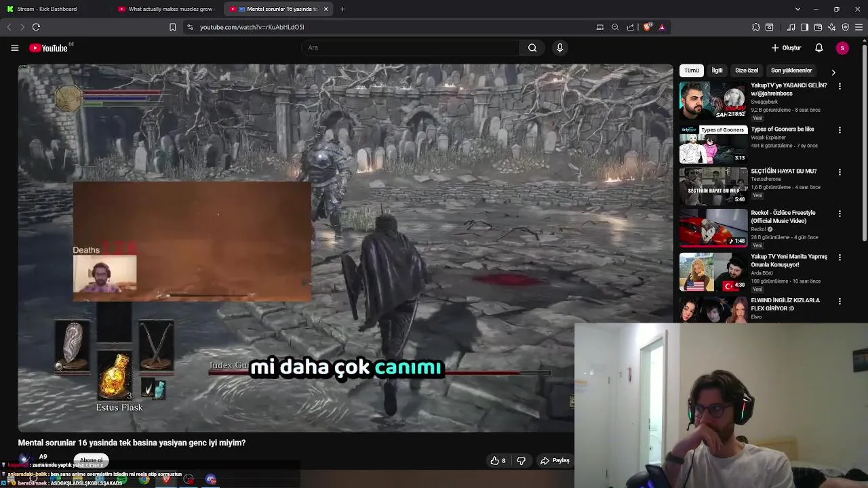Open the Brave playlist music note icon
Viewport: 868px width, 488px height.
tap(791, 27)
